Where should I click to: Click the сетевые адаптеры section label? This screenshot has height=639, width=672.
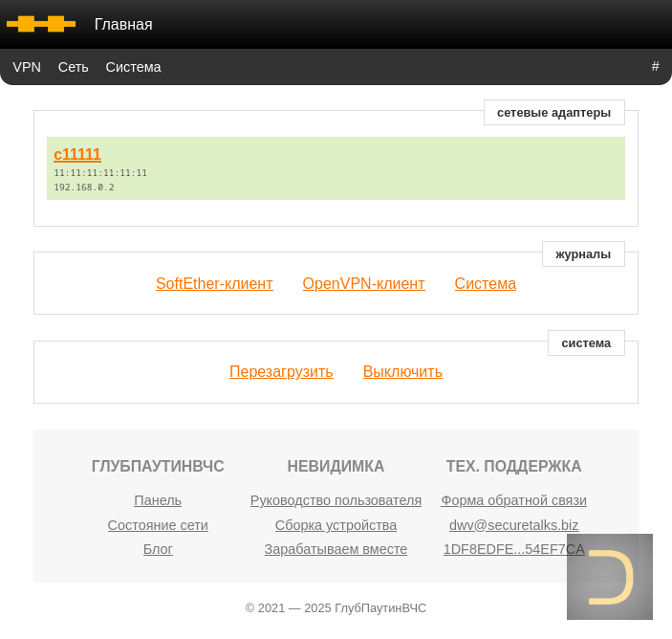point(554,112)
